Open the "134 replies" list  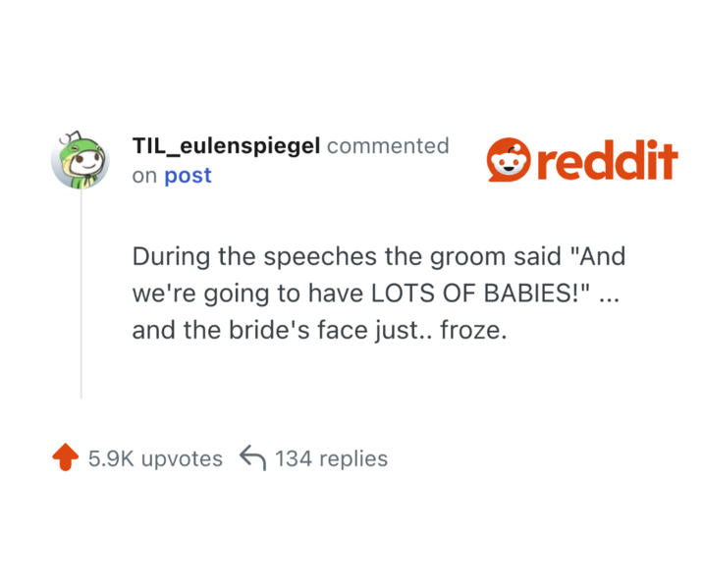pyautogui.click(x=331, y=458)
